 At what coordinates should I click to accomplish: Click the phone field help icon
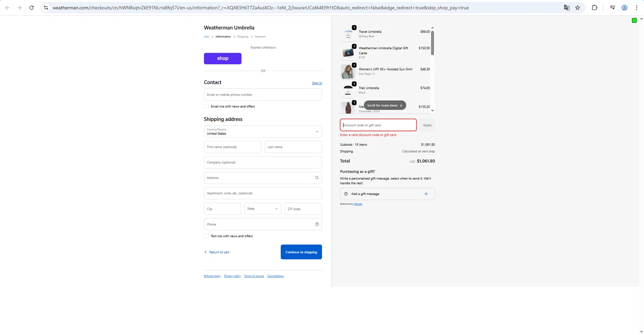317,224
